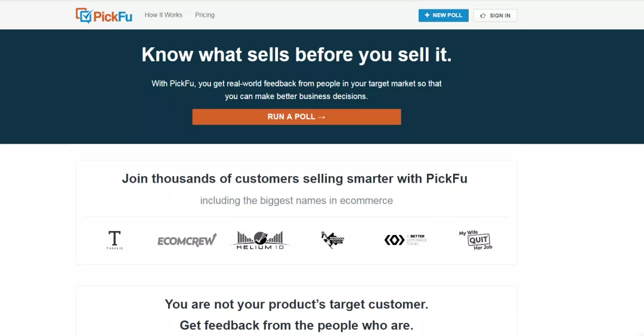Click the Freedom Ticket logo
Image resolution: width=644 pixels, height=336 pixels.
(x=333, y=240)
